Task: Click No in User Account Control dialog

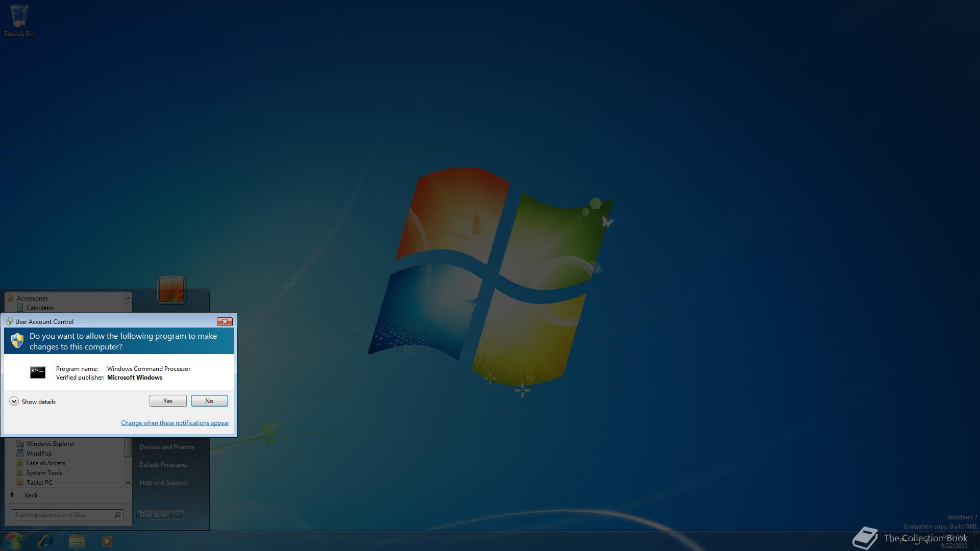Action: click(209, 401)
